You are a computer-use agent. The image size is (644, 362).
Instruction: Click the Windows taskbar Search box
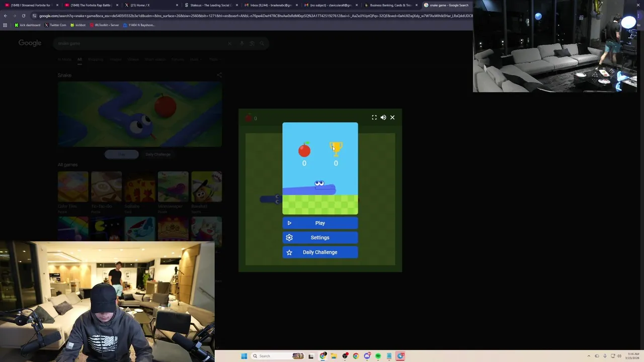tap(278, 356)
